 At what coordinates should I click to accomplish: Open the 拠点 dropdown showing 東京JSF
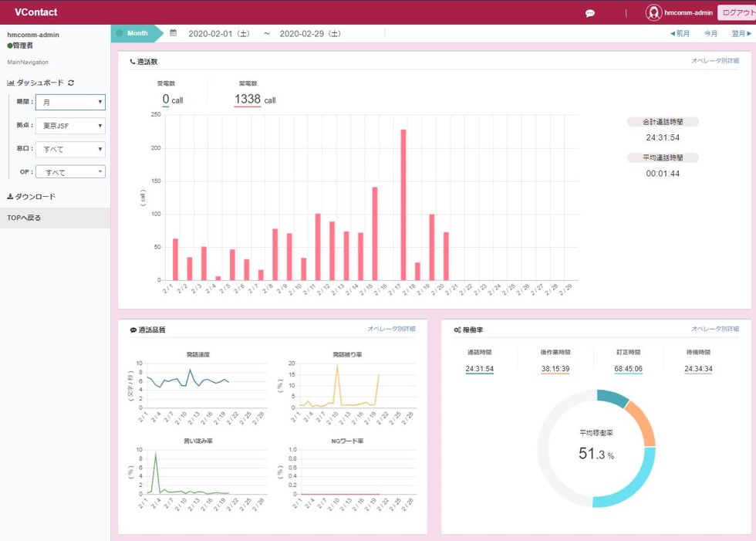point(70,126)
